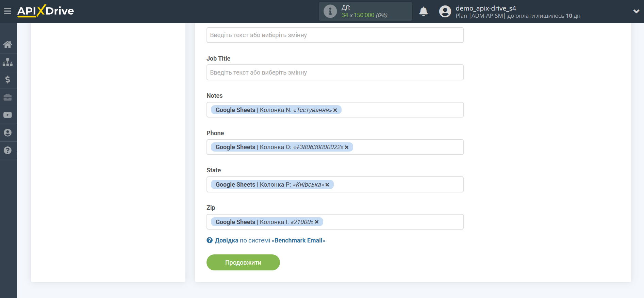The image size is (644, 298).
Task: Open the briefcase sidebar icon
Action: click(7, 97)
